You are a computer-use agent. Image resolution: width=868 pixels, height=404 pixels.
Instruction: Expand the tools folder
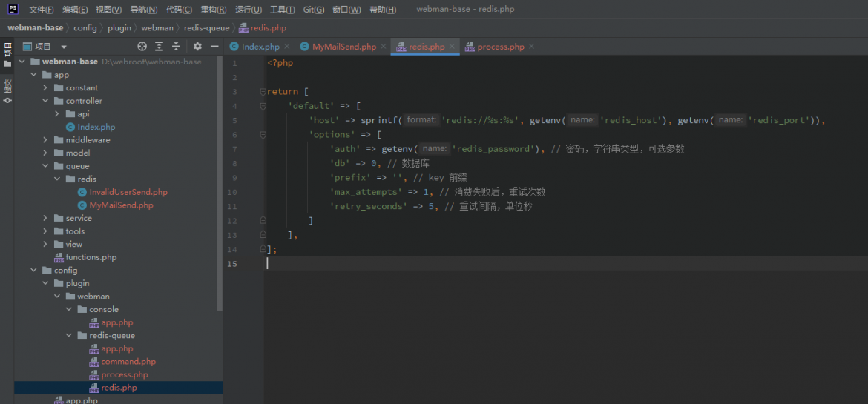pyautogui.click(x=45, y=231)
